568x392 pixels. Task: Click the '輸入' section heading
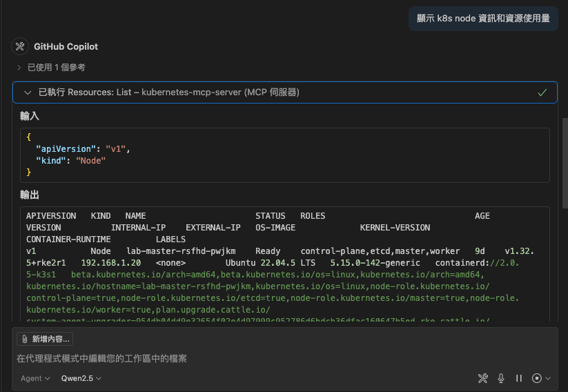point(30,116)
